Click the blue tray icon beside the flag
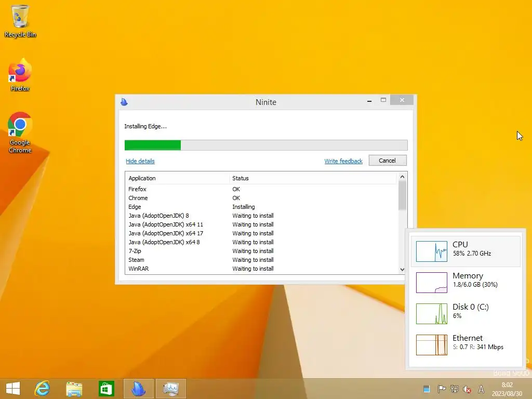Image resolution: width=532 pixels, height=399 pixels. (x=427, y=389)
